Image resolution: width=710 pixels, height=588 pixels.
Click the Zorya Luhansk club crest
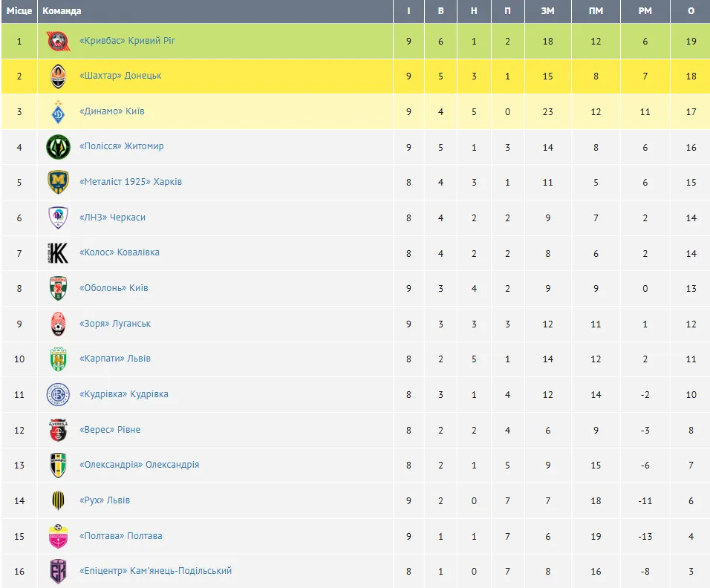point(58,324)
